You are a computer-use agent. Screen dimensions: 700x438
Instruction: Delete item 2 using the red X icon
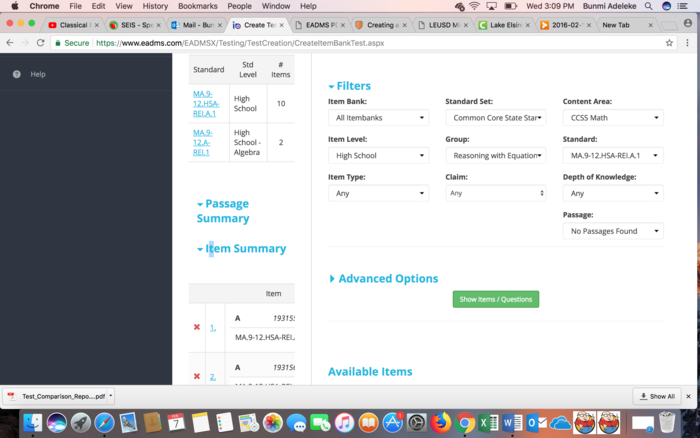click(x=196, y=376)
